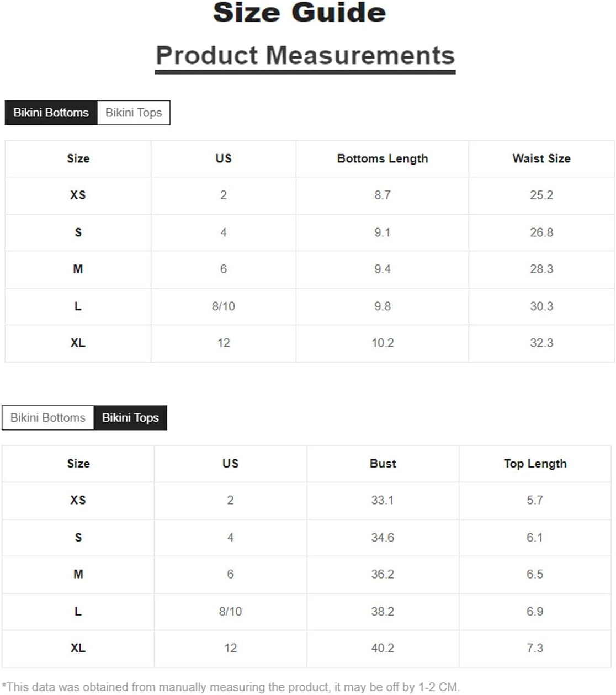Select the upper Bikini Bottoms tab
Image resolution: width=616 pixels, height=695 pixels.
(51, 113)
